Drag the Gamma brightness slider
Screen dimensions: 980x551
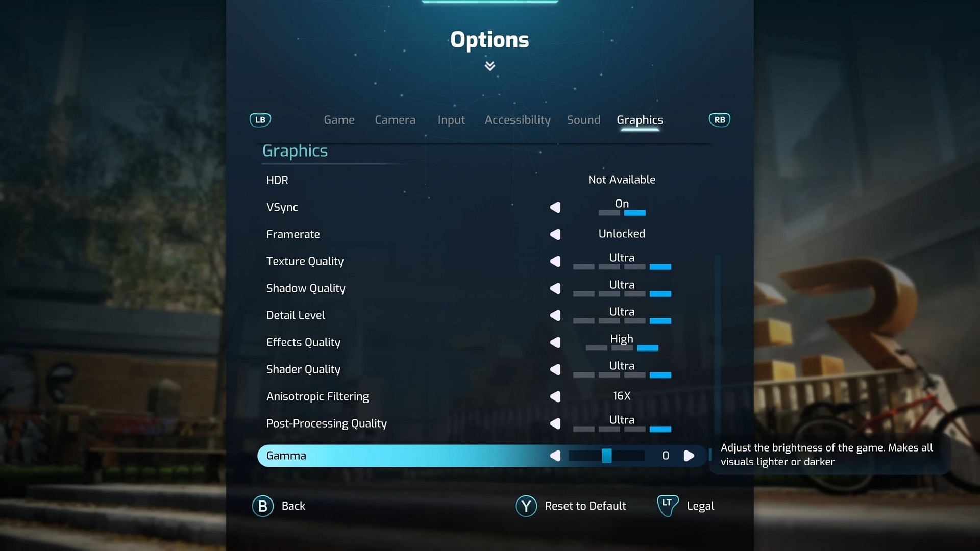click(606, 456)
